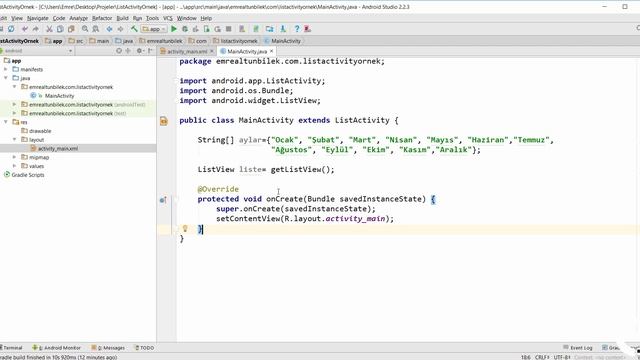640x360 pixels.
Task: Open the TODO tool window
Action: [x=144, y=348]
